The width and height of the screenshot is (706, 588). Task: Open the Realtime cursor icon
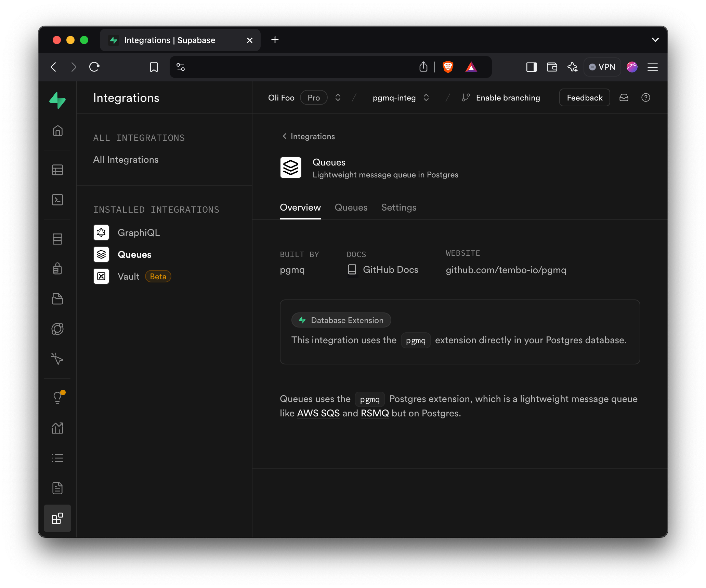(57, 359)
